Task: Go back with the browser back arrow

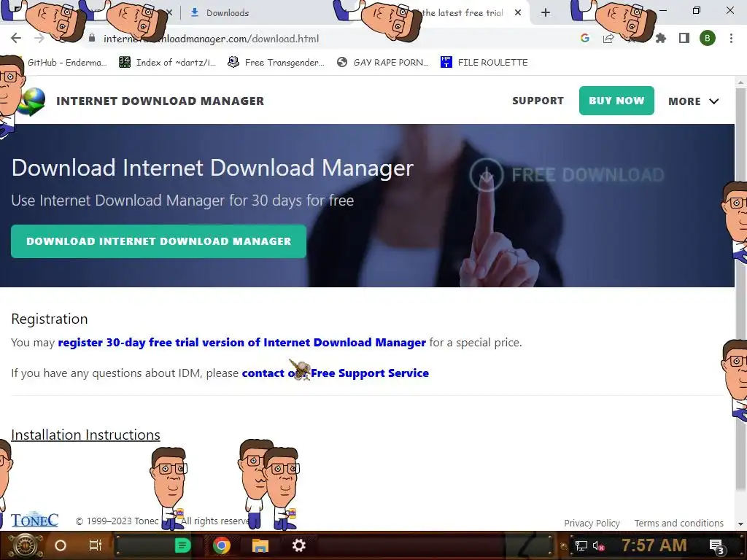Action: tap(16, 39)
